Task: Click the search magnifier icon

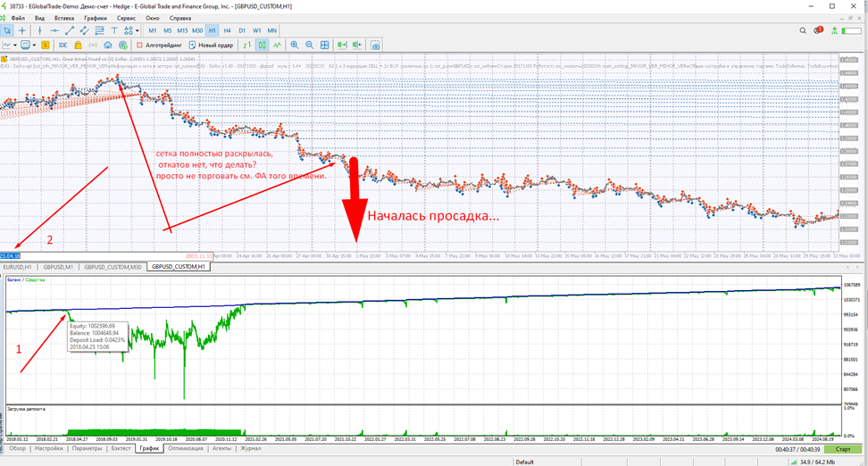Action: pos(803,30)
